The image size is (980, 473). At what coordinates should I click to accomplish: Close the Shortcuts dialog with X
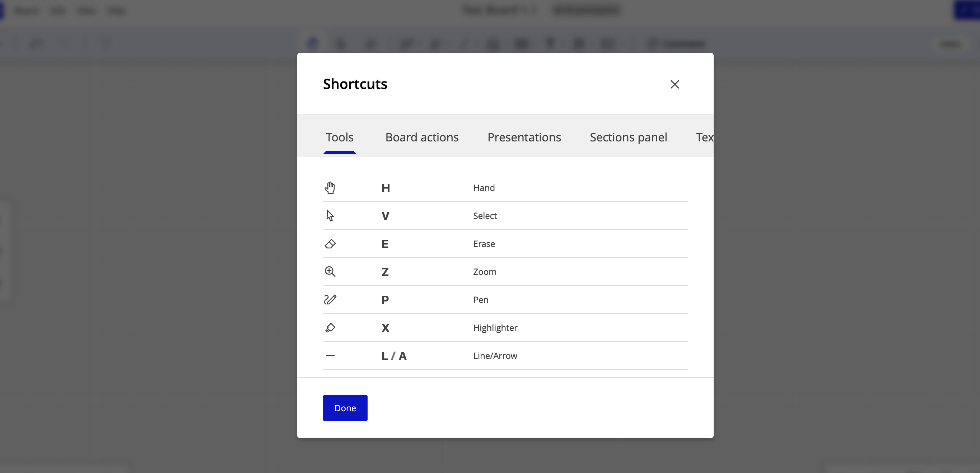[675, 84]
